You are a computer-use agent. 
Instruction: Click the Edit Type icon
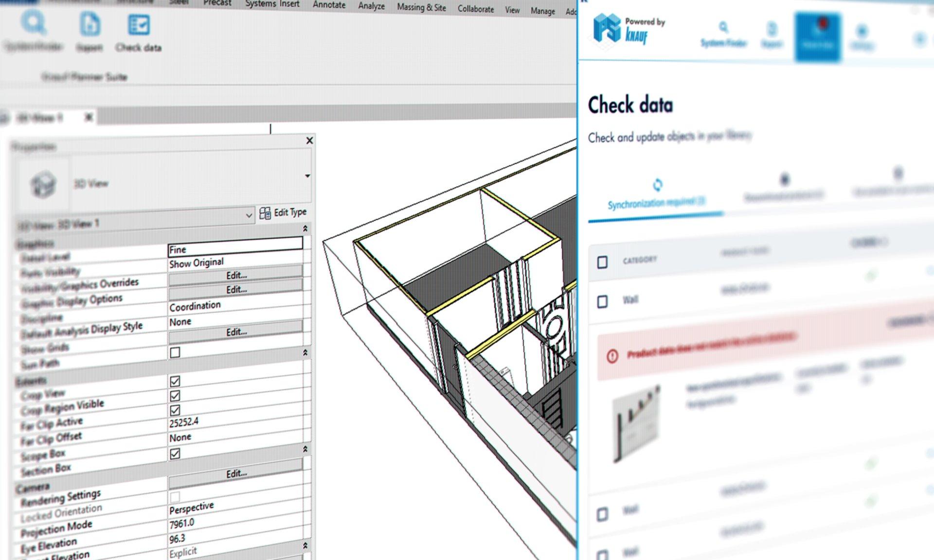pyautogui.click(x=265, y=213)
